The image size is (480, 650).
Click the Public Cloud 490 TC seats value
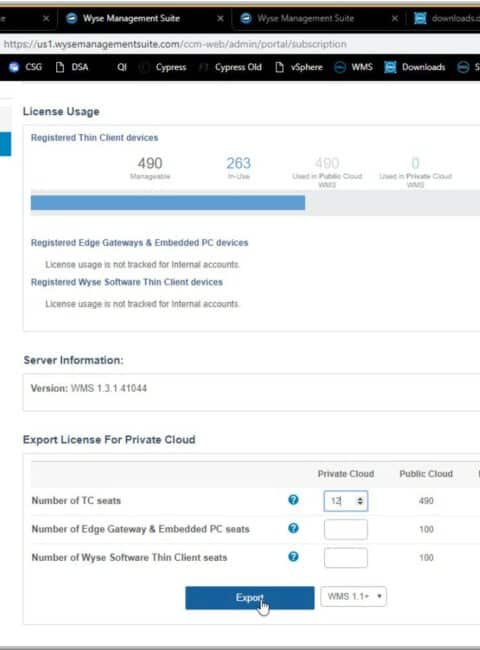click(x=426, y=501)
